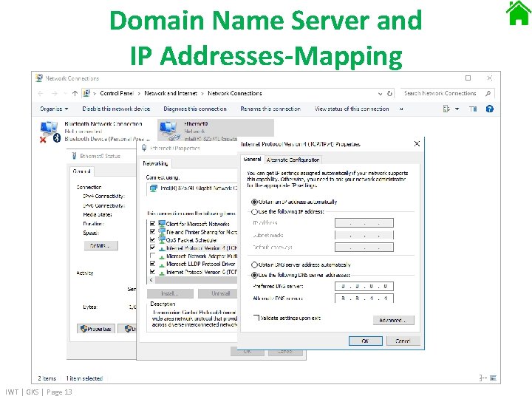Switch to details view in status bar
532x399 pixels.
click(x=483, y=378)
